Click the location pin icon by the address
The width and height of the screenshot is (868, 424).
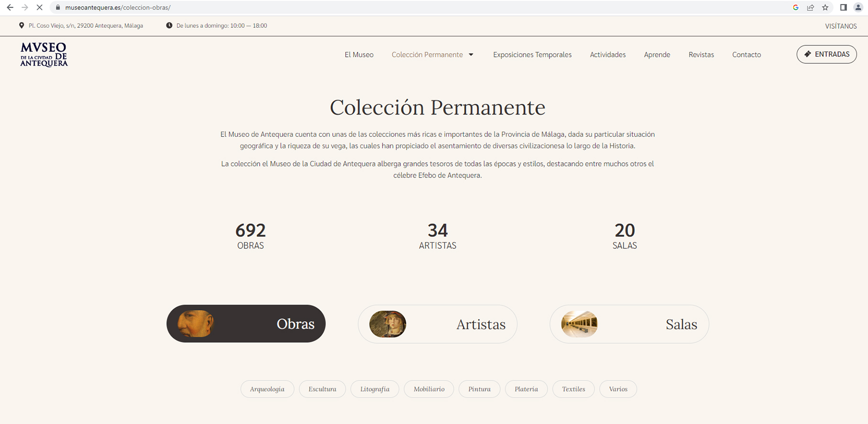pyautogui.click(x=22, y=26)
